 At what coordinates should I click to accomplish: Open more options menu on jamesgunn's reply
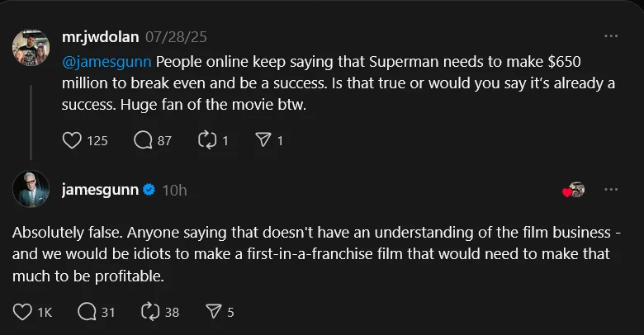pyautogui.click(x=611, y=190)
